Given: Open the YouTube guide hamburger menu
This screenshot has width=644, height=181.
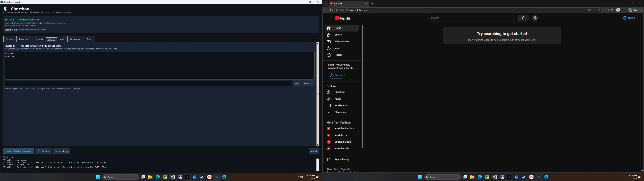Looking at the screenshot, I should click(x=329, y=18).
